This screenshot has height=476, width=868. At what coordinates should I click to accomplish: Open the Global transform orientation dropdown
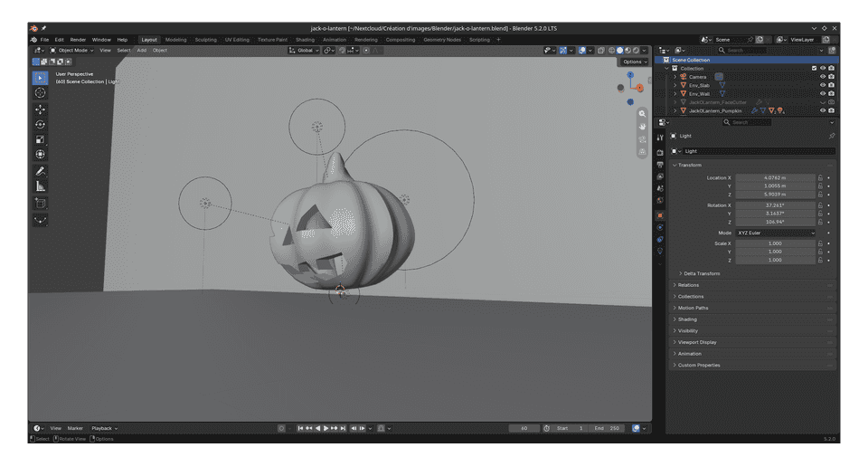point(304,51)
